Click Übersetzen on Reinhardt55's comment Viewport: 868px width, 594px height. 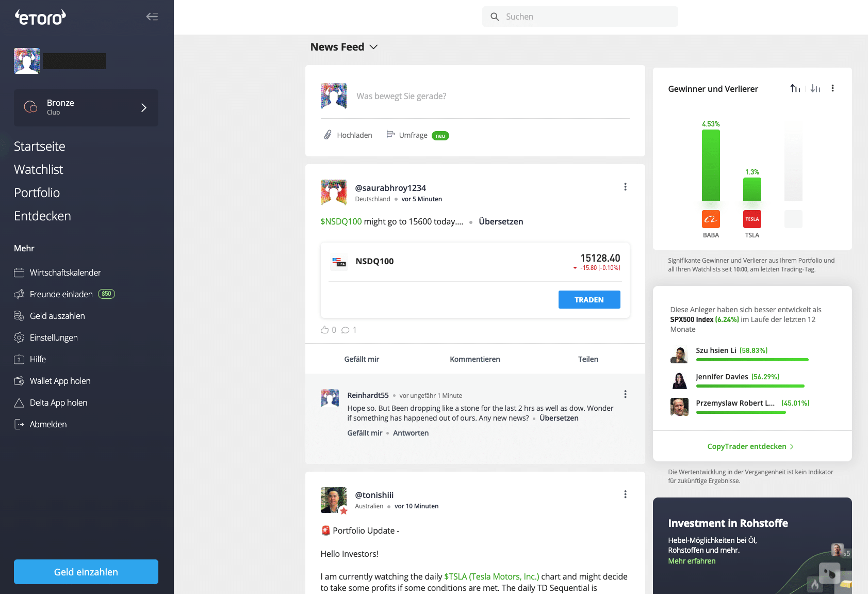tap(559, 418)
